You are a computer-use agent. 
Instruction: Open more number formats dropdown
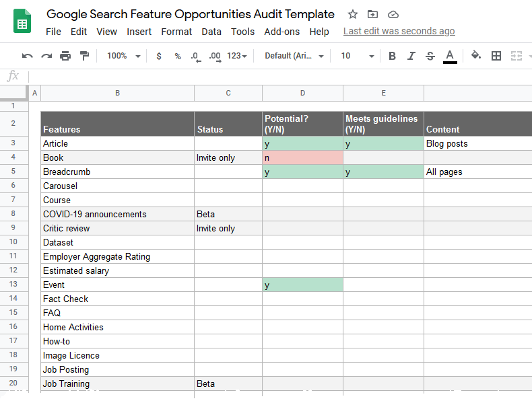[237, 56]
